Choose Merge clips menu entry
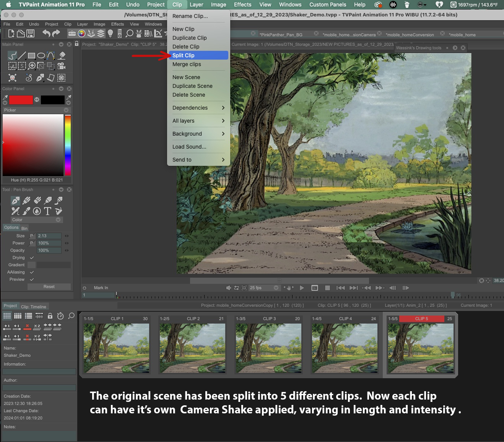The height and width of the screenshot is (442, 504). pyautogui.click(x=198, y=65)
